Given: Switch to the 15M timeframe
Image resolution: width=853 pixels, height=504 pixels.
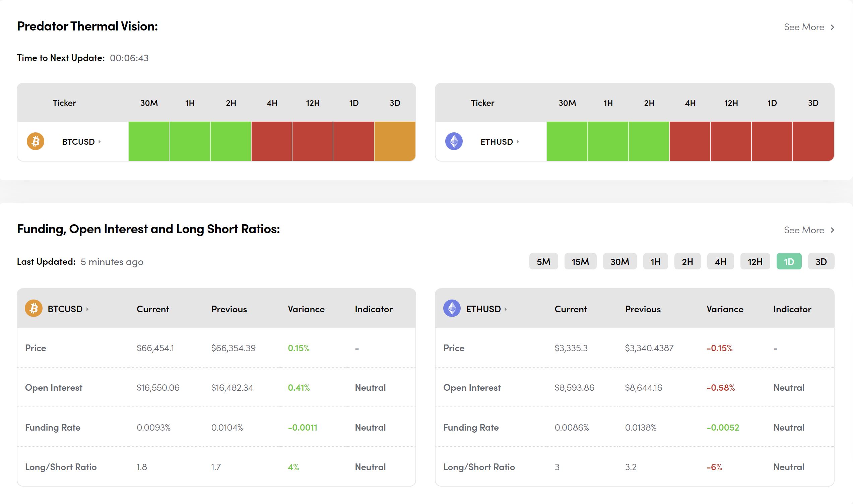Looking at the screenshot, I should tap(580, 261).
